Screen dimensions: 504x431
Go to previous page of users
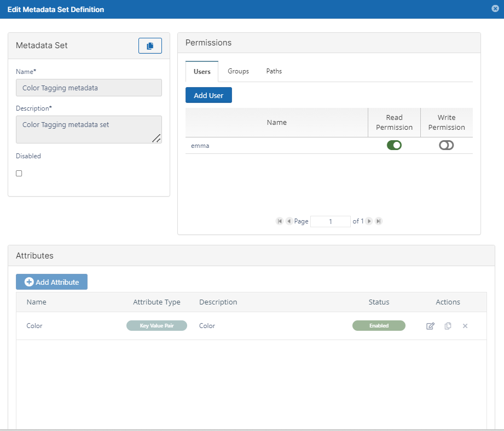(289, 221)
